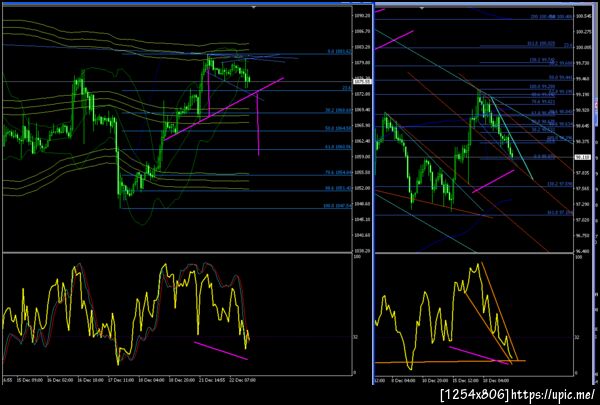Screen dimensions: 600x405
Task: Select the 98.110 current price tag on right chart
Action: pos(582,157)
